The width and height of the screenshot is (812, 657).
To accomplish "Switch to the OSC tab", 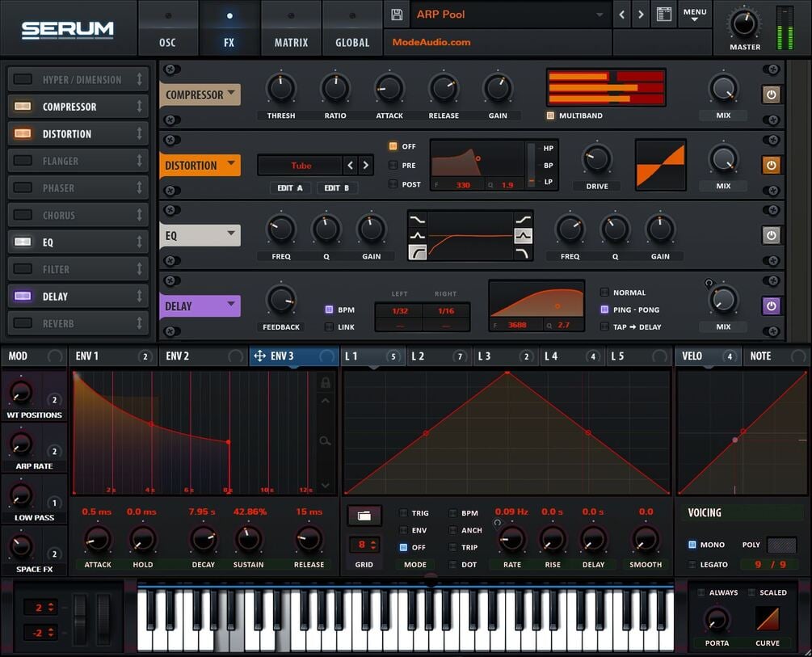I will (x=167, y=28).
